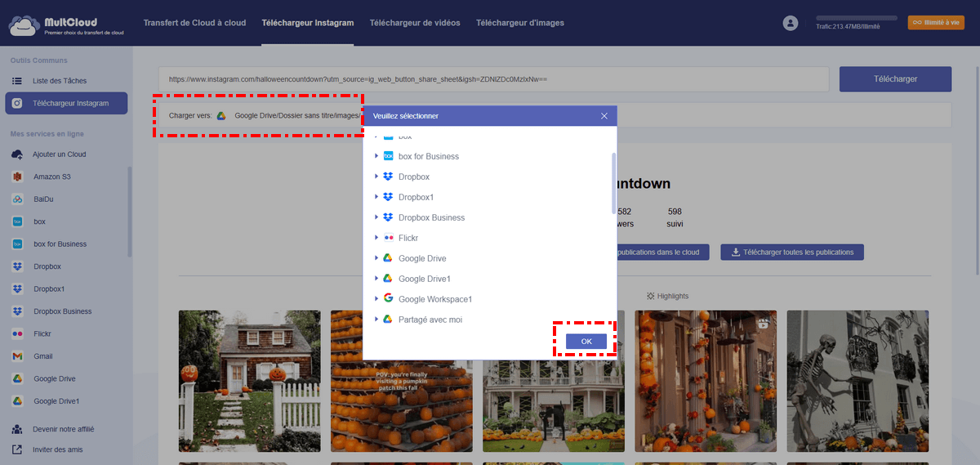The image size is (980, 465).
Task: Click the Trafic 213.47MB/Illimité text
Action: click(848, 27)
